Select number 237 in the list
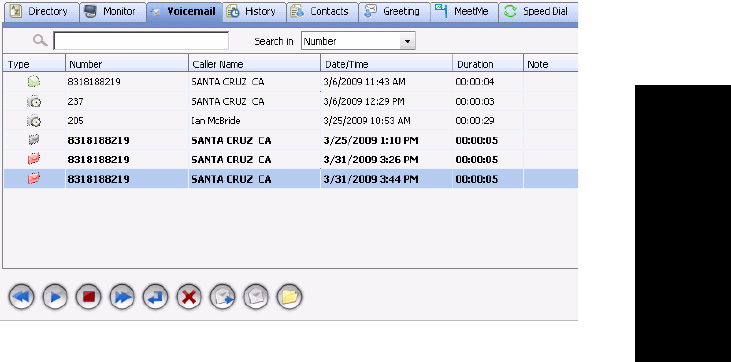 76,101
